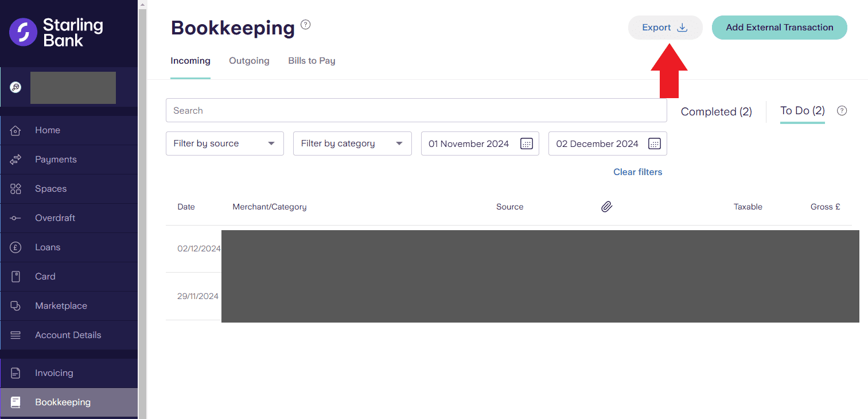Screen dimensions: 868x419
Task: Select the Invoicing document icon
Action: pos(16,373)
